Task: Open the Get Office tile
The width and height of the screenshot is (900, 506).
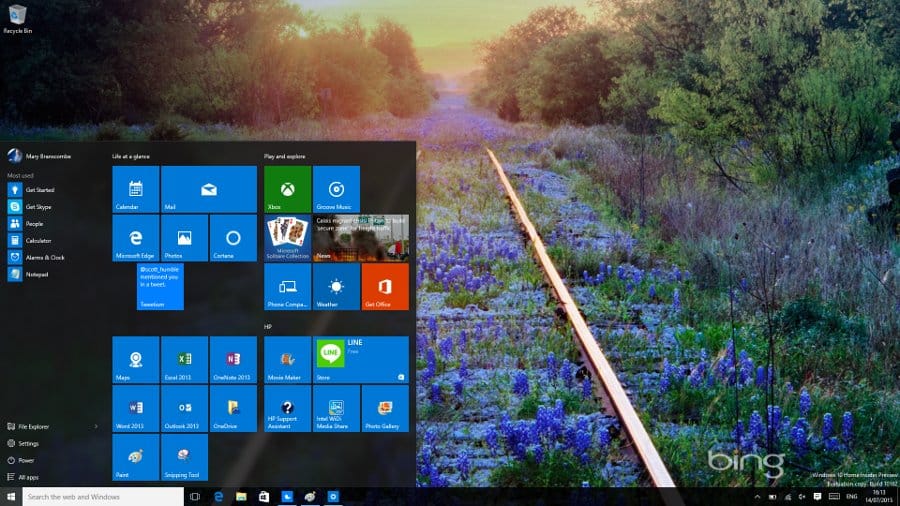Action: tap(385, 287)
